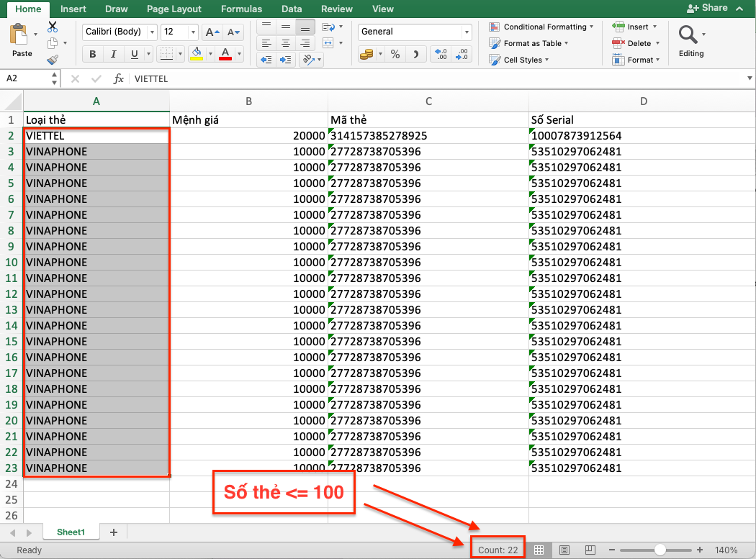Click the Format Painter brush icon
756x559 pixels.
[53, 60]
